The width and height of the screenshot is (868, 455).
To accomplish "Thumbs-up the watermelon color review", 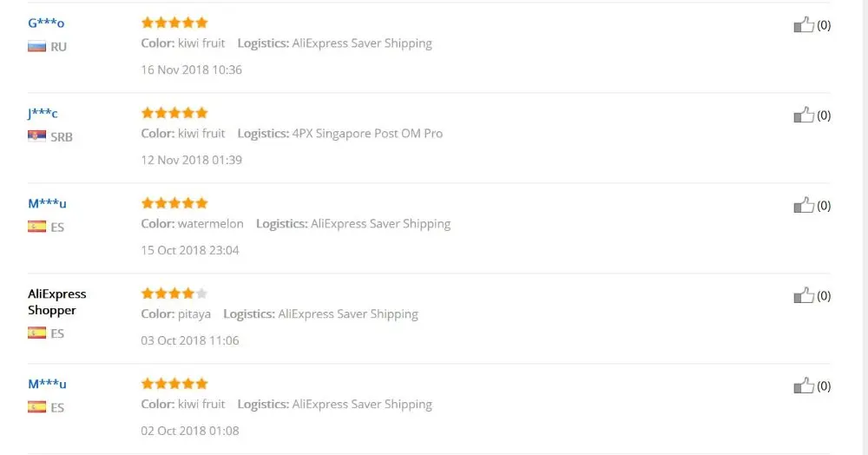I will [x=804, y=206].
